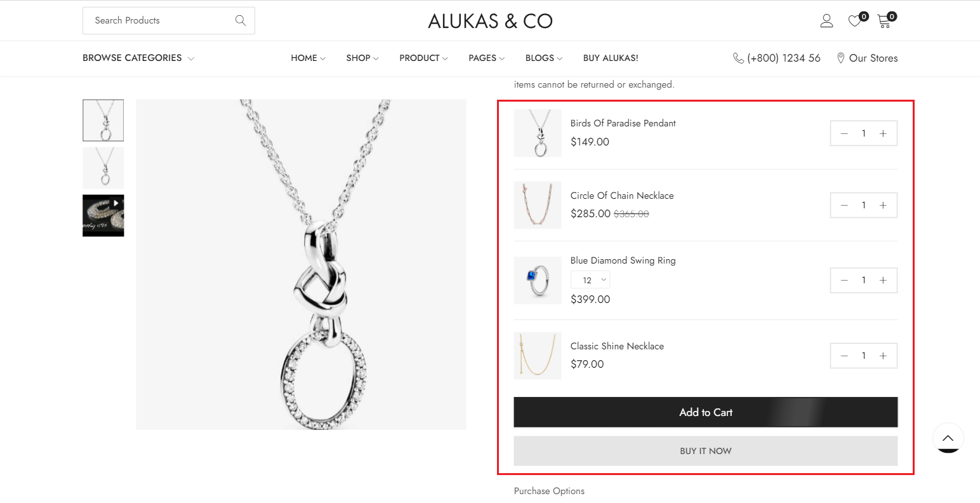This screenshot has width=980, height=503.
Task: Increase Blue Diamond Swing Ring quantity
Action: pyautogui.click(x=883, y=280)
